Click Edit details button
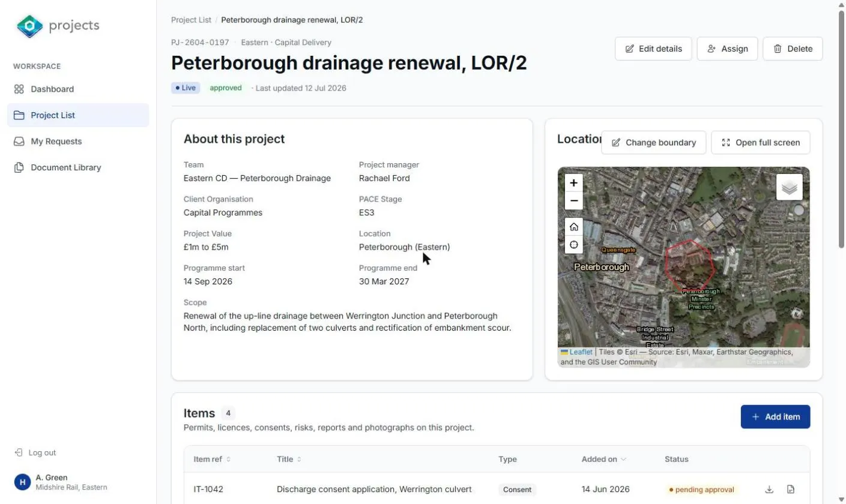The image size is (846, 504). tap(653, 49)
